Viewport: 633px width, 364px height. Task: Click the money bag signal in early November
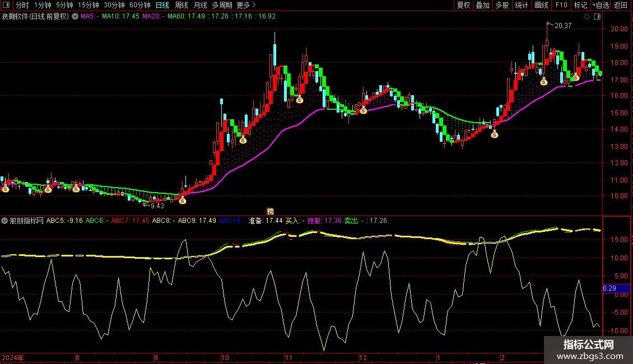[x=300, y=99]
